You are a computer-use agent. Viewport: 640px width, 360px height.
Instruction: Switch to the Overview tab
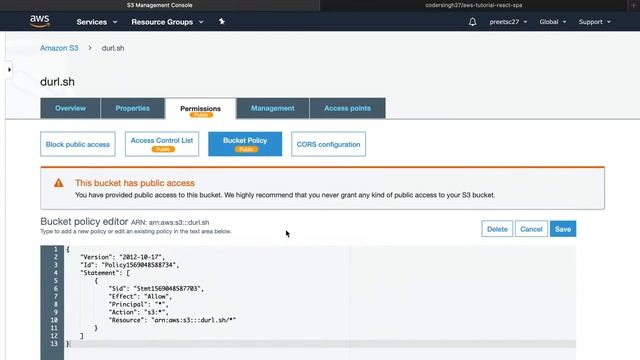70,108
